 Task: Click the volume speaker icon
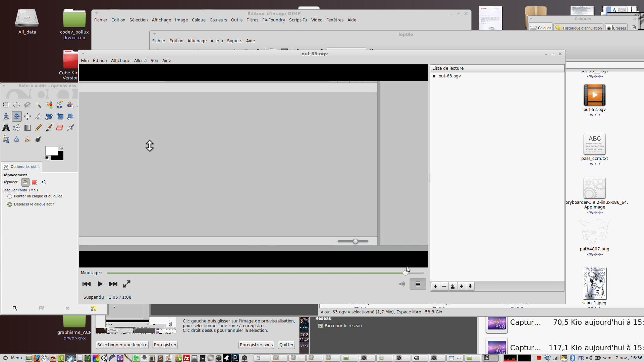(x=402, y=284)
